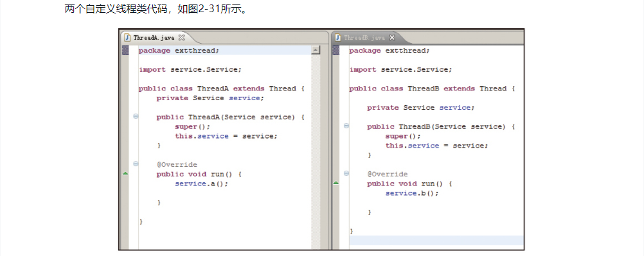Viewport: 644px width, 256px height.
Task: Collapse the @Override run() fold in ThreadA.java
Action: pyautogui.click(x=136, y=164)
